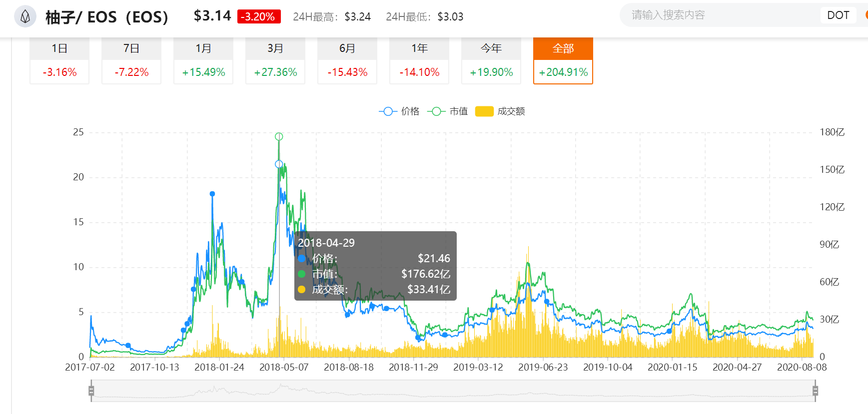Open the 7日 period showing -7.22%
868x414 pixels.
[x=131, y=60]
